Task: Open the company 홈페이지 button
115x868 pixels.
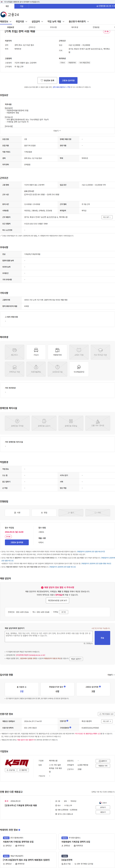Action: (x=103, y=761)
